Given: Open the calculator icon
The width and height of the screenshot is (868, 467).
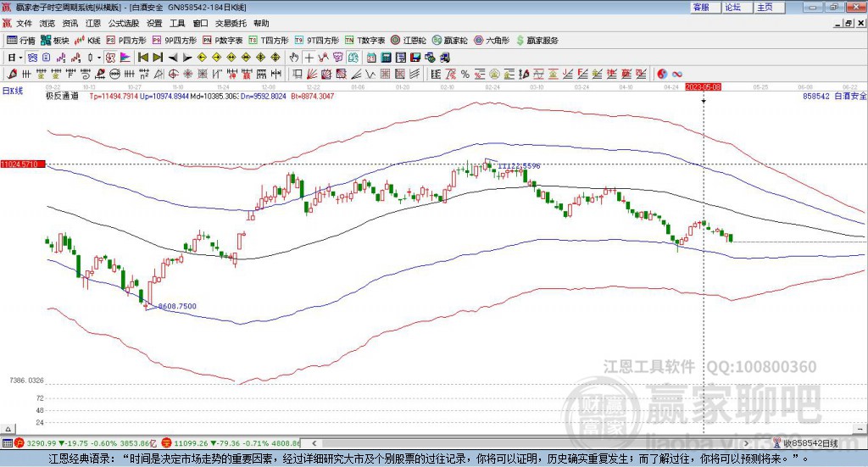Looking at the screenshot, I should [386, 58].
